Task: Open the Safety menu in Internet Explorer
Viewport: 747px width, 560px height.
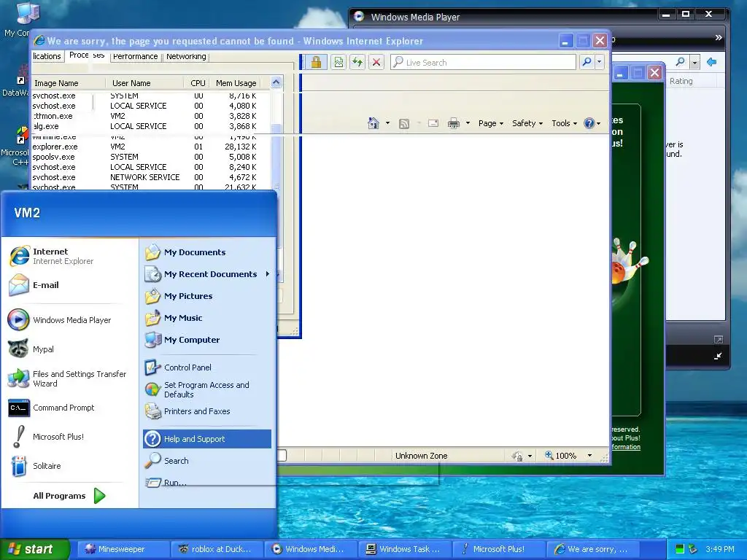Action: coord(527,123)
